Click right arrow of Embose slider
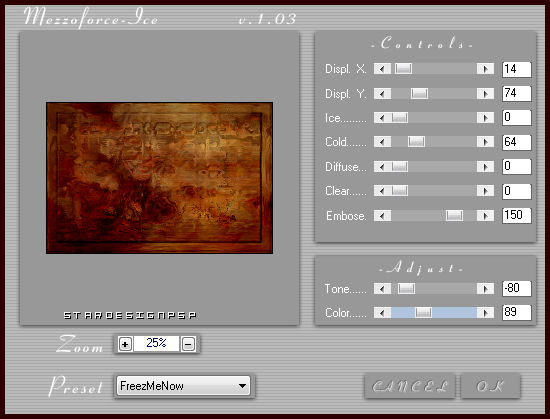Screen dimensions: 550x419 [485, 216]
